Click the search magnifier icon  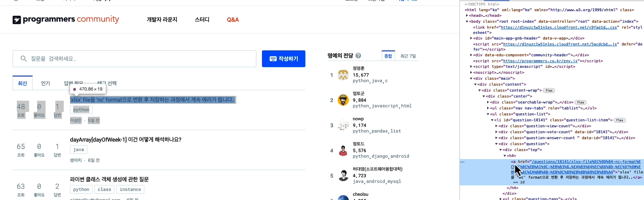[23, 59]
